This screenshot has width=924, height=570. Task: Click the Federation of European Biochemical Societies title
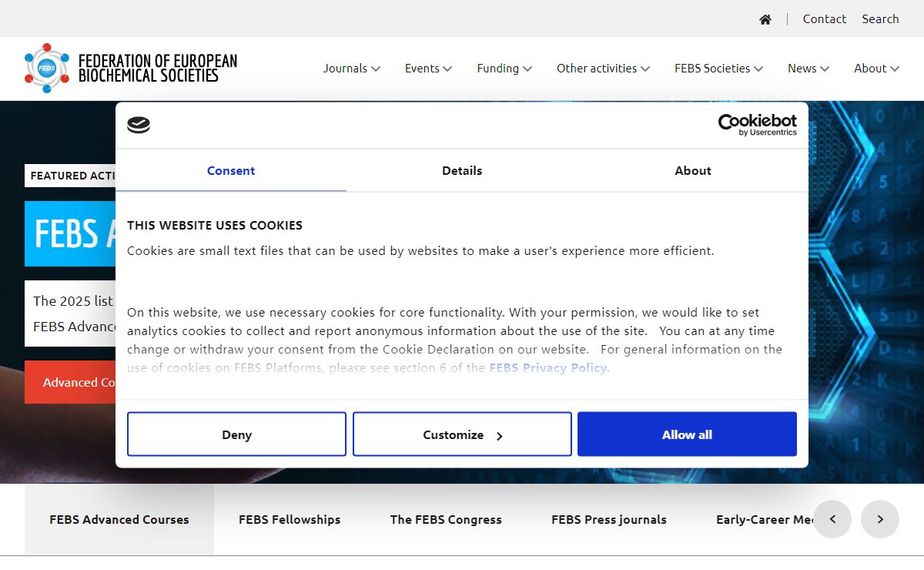(x=158, y=68)
